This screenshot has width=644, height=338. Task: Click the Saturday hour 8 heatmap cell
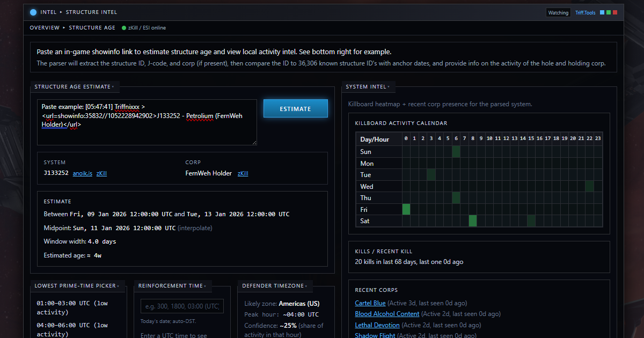473,221
